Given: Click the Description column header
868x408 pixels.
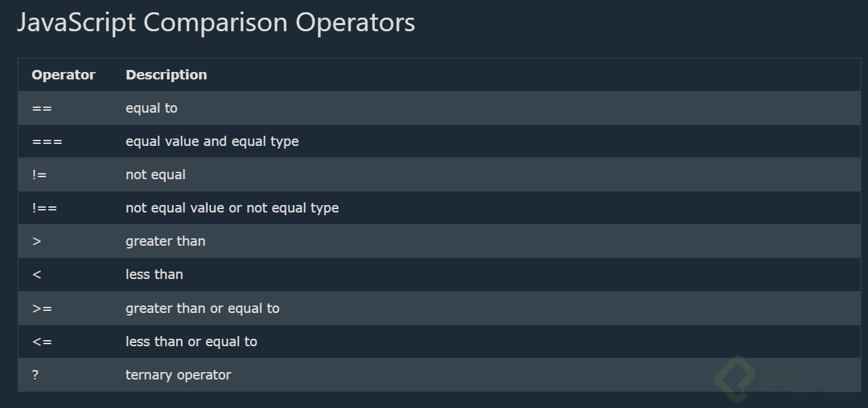Looking at the screenshot, I should click(x=166, y=75).
